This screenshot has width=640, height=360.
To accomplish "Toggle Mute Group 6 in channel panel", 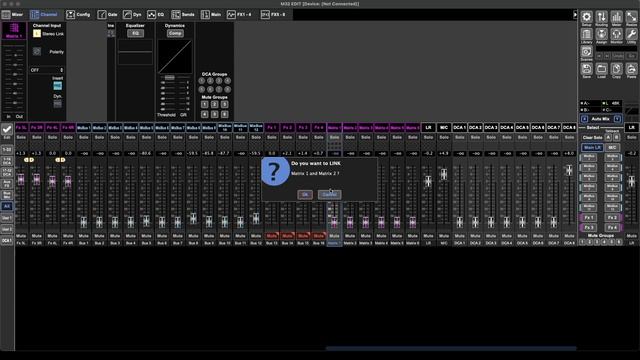I will tap(224, 114).
